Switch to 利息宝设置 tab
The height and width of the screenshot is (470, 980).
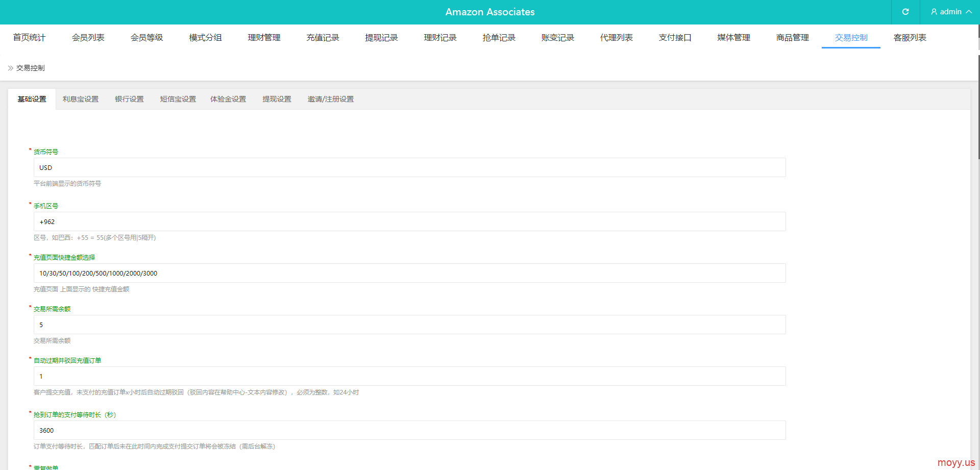click(81, 99)
